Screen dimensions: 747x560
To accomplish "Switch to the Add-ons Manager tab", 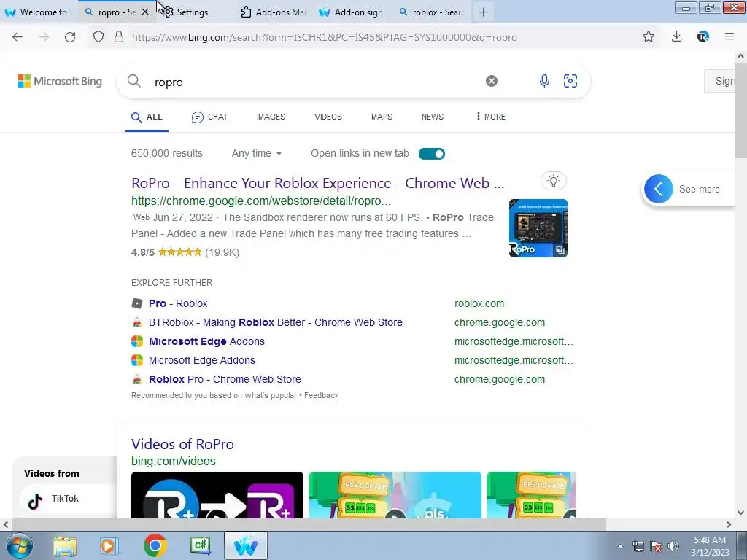I will pyautogui.click(x=274, y=12).
